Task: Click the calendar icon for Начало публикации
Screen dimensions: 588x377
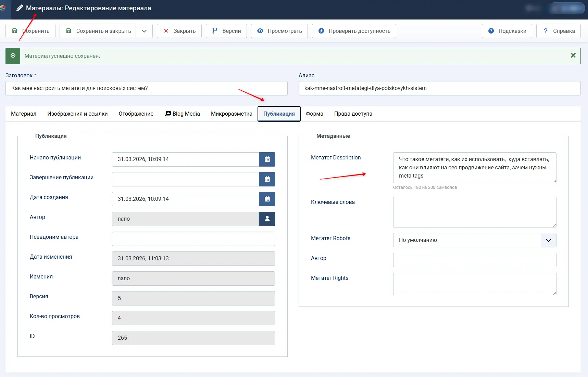Action: point(267,159)
